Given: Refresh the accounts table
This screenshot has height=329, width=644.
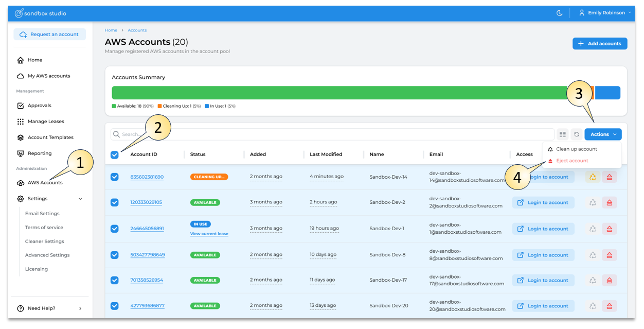Looking at the screenshot, I should coord(577,134).
